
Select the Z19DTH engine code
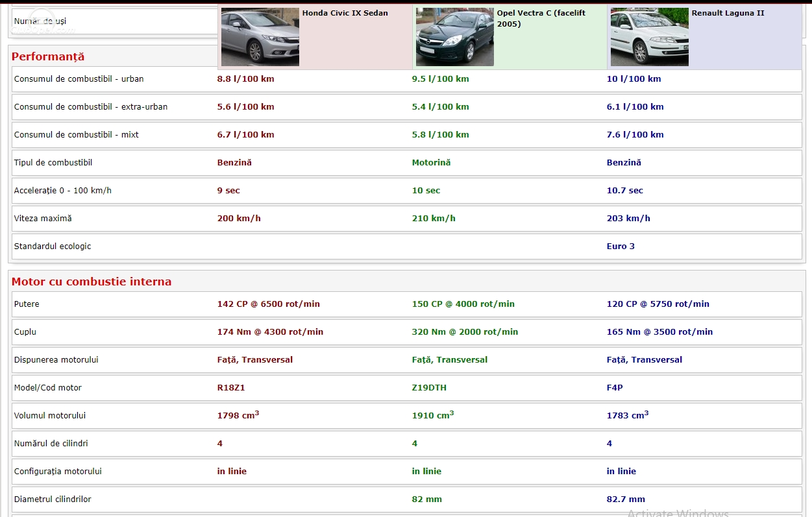pyautogui.click(x=429, y=388)
